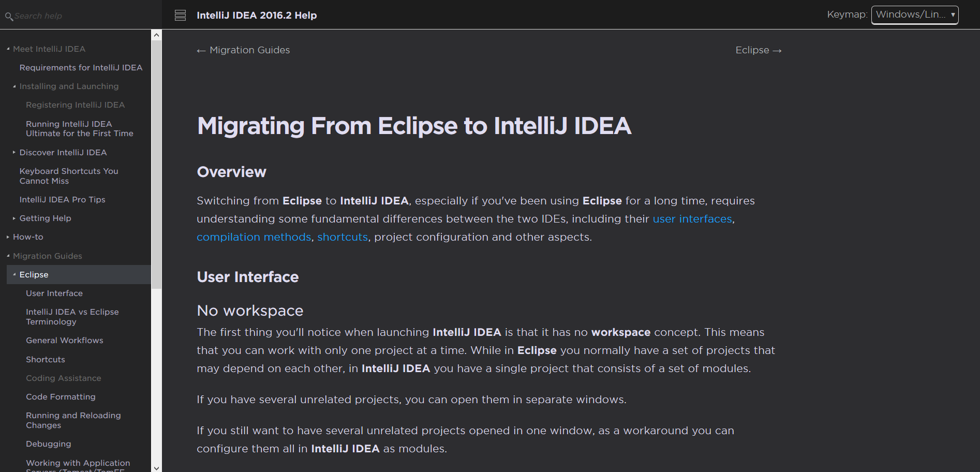Select the User Interface sidebar item
The height and width of the screenshot is (472, 980).
54,293
